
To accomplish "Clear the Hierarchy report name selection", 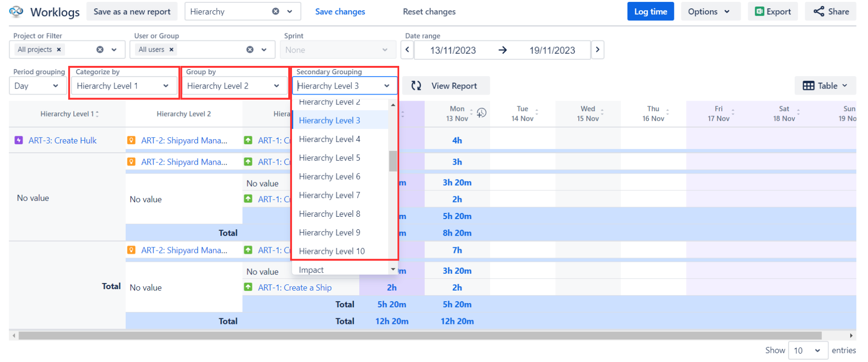I will (276, 12).
